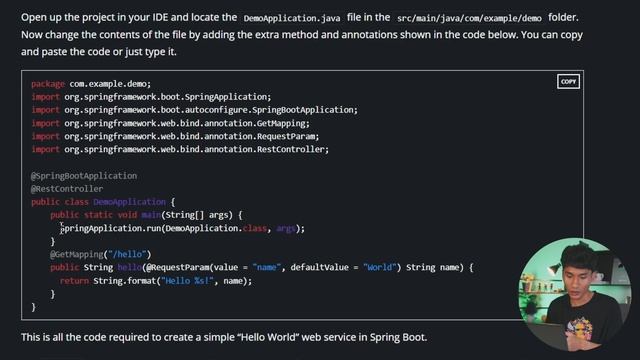640x360 pixels.
Task: Click the COPY button on the code block
Action: [x=568, y=82]
